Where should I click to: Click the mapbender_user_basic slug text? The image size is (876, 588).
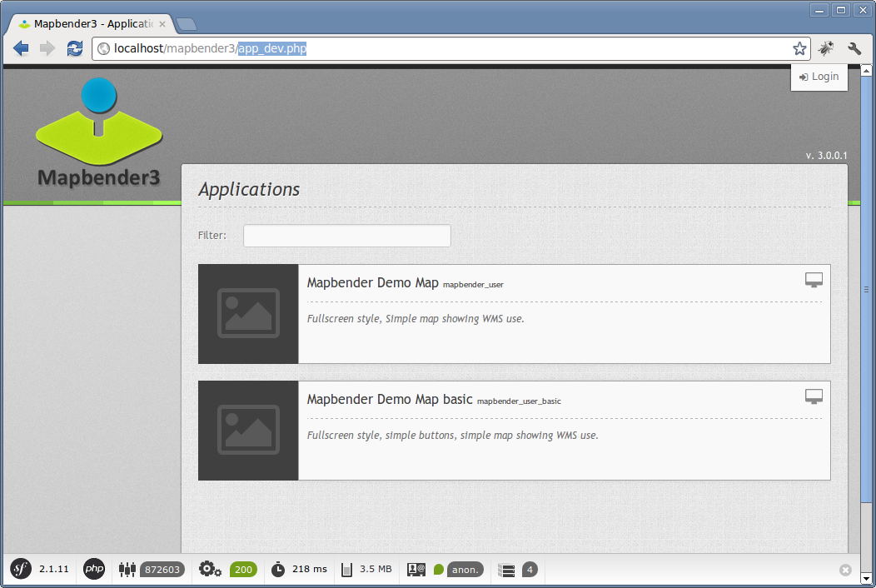pos(519,401)
